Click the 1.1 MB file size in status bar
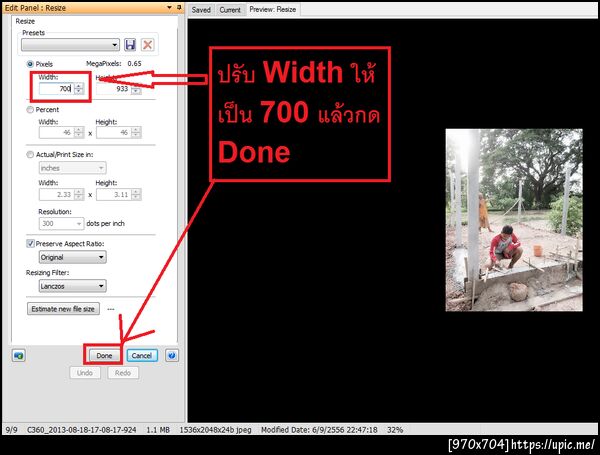Screen dimensions: 600x455 tap(158, 430)
